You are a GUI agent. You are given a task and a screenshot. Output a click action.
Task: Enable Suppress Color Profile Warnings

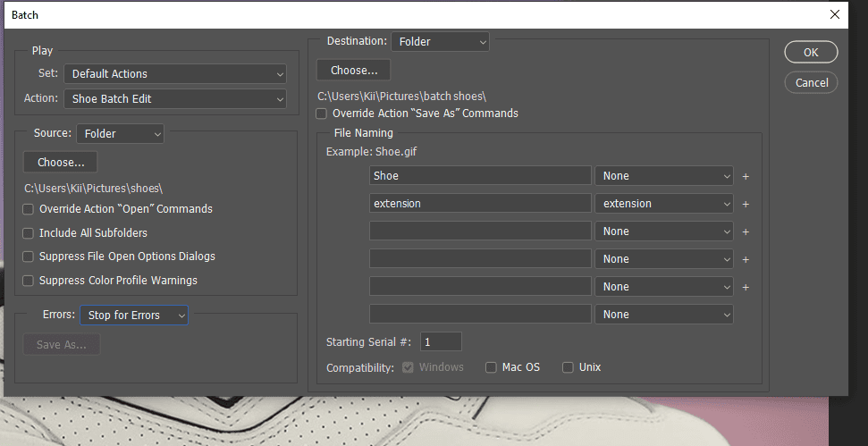pos(28,281)
